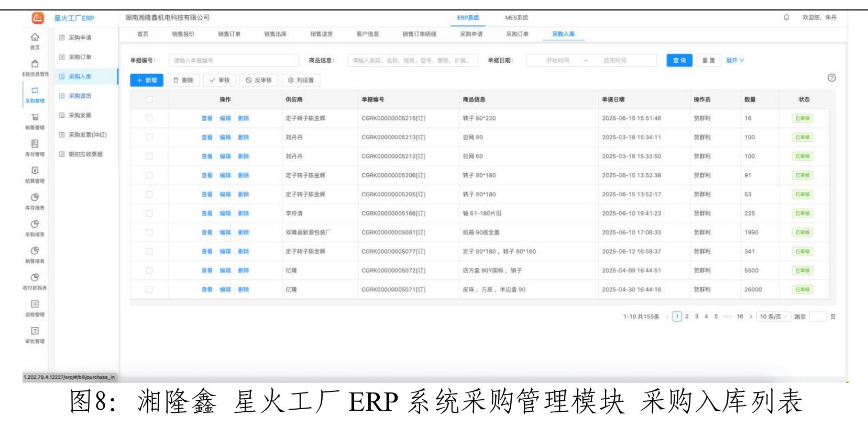Open the 库存管理 sidebar icon
This screenshot has height=428, width=868.
pos(35,143)
